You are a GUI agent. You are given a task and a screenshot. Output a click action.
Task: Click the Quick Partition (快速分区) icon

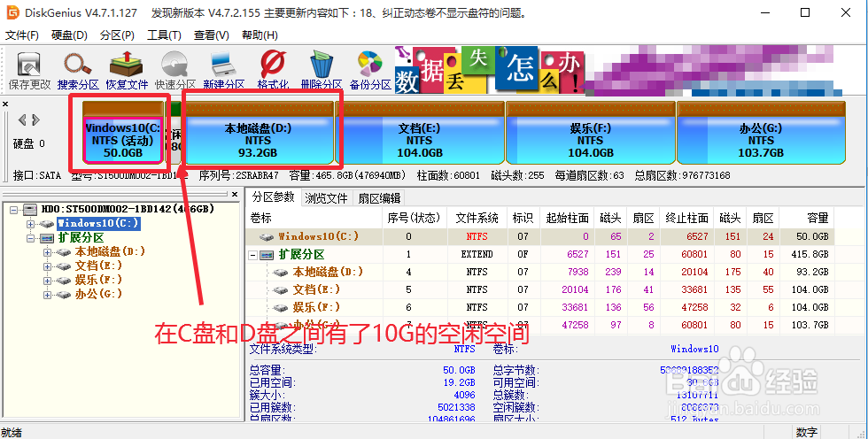tap(175, 64)
